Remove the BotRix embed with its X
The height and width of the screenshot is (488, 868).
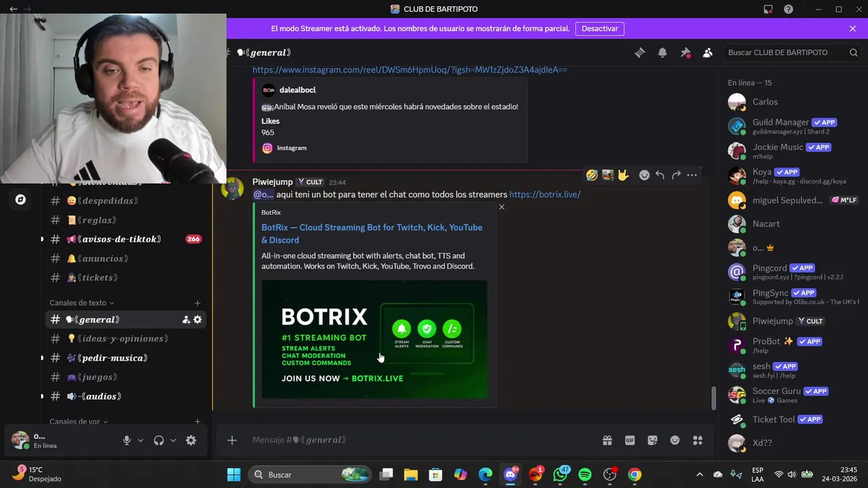502,207
